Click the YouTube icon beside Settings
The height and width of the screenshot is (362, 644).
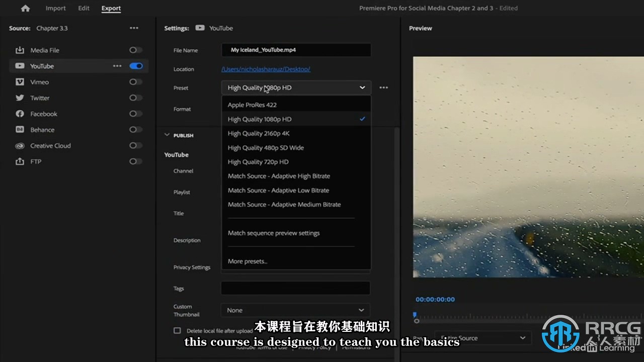[200, 28]
